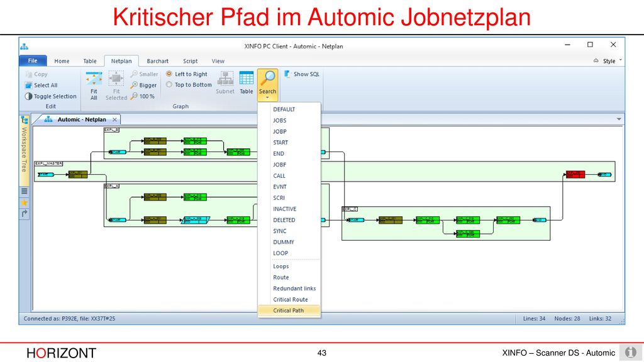Viewport: 644px width, 362px height.
Task: Select the cyan START node in EXPL_MASTER
Action: [45, 175]
